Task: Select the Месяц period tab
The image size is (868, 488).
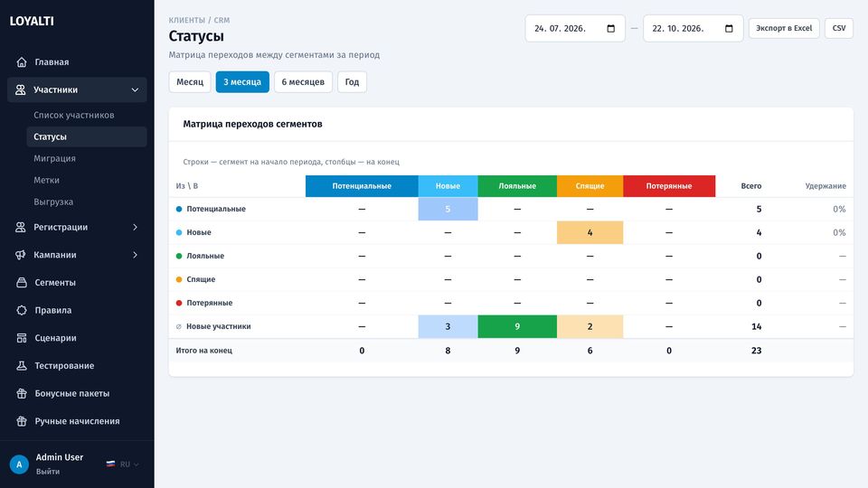Action: pyautogui.click(x=190, y=82)
